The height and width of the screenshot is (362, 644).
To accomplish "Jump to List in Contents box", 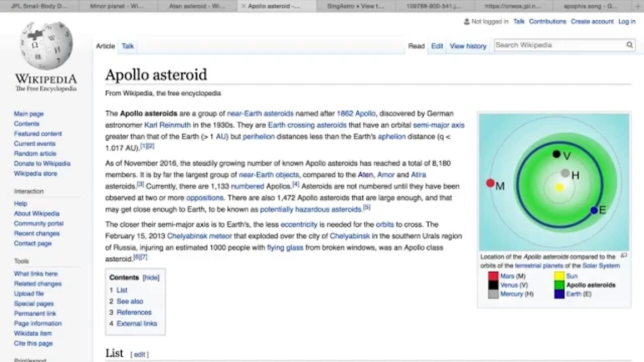I will click(122, 291).
